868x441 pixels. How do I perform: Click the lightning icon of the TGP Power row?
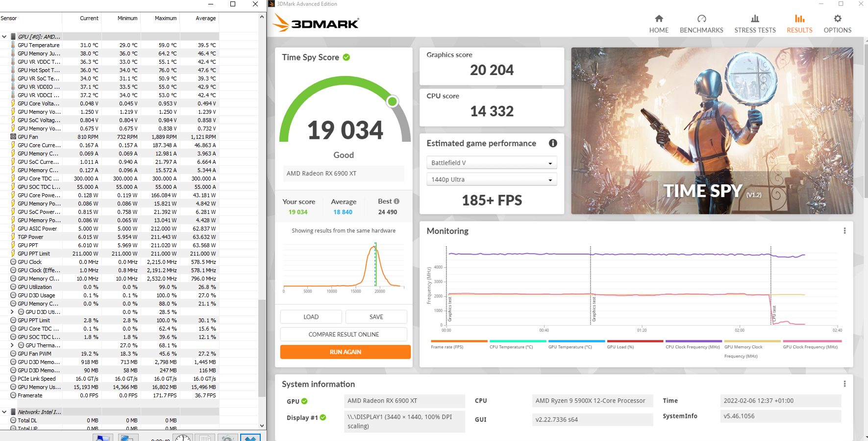[x=13, y=237]
